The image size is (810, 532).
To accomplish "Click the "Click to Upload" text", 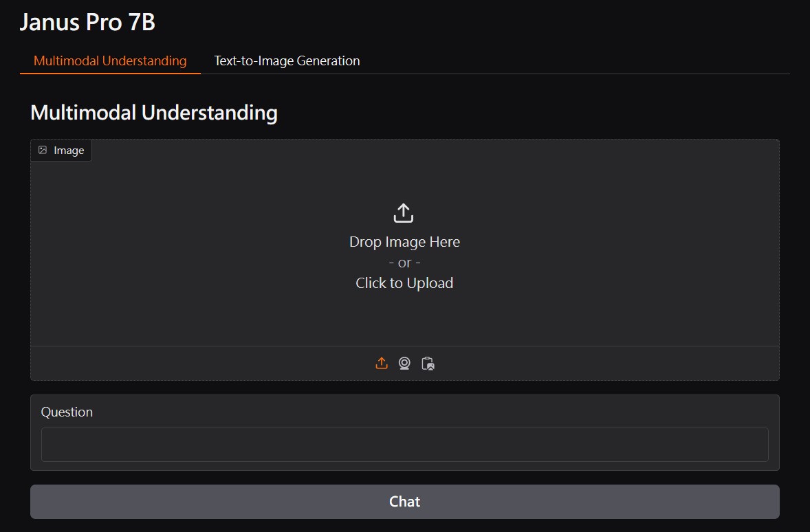I will coord(404,283).
